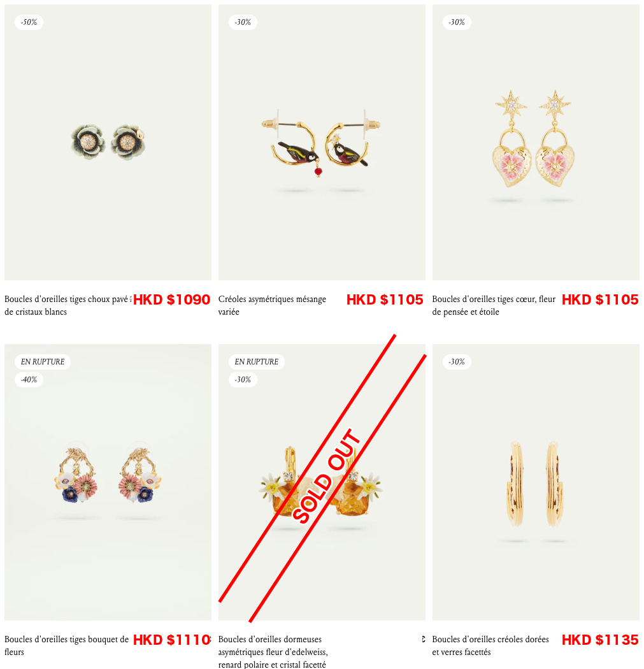Viewport: 644px width, 669px height.
Task: Open the flower bouquet earrings image
Action: [108, 482]
